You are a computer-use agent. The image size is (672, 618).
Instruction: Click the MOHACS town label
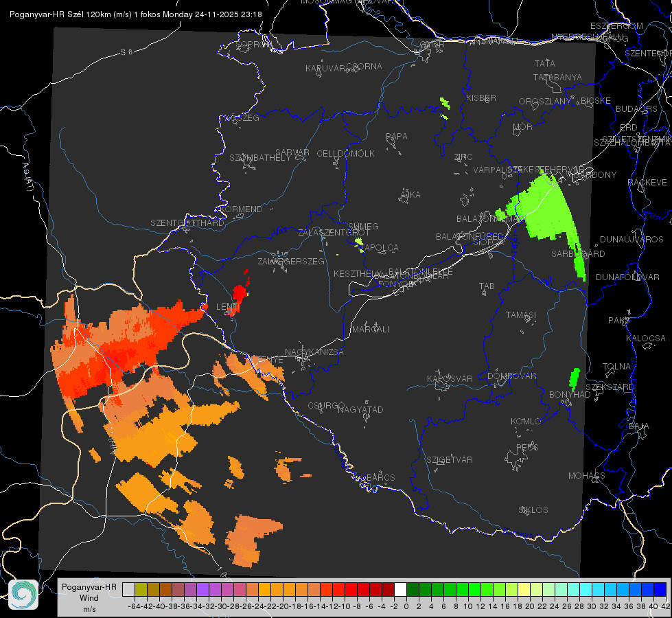coord(587,476)
